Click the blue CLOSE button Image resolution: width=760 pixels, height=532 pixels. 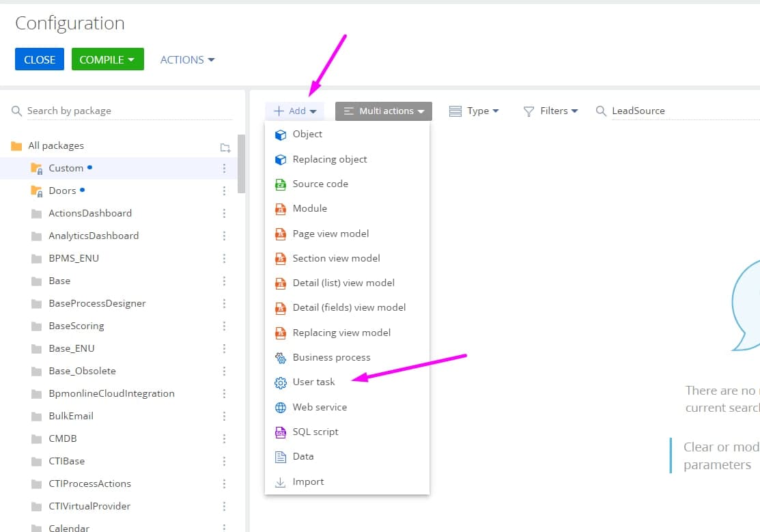[40, 59]
